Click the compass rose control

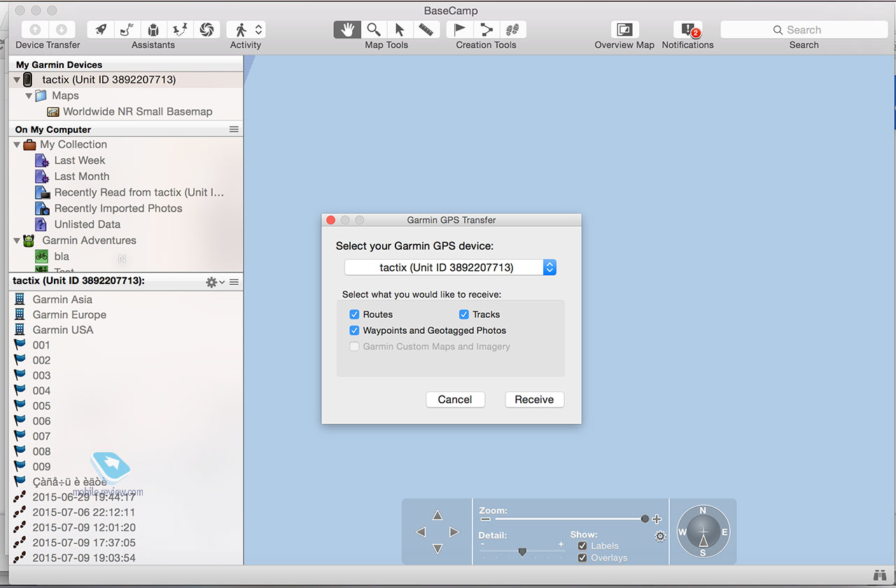click(703, 532)
